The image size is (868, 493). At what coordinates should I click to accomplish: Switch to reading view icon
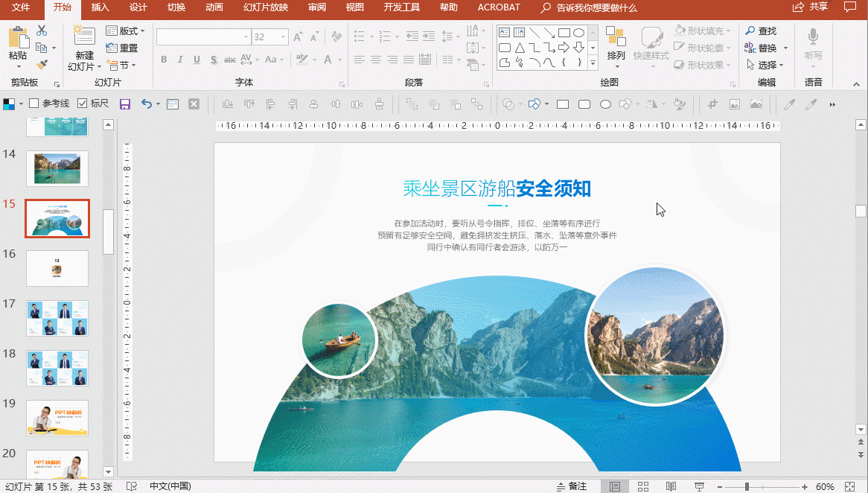click(x=671, y=486)
